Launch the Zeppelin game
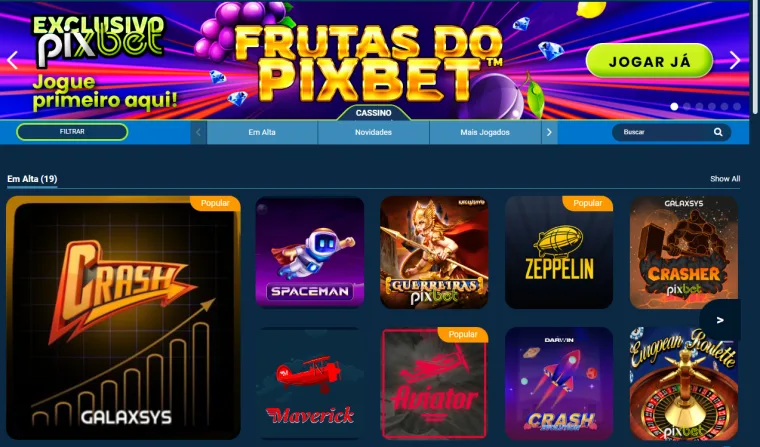The height and width of the screenshot is (447, 760). (559, 252)
